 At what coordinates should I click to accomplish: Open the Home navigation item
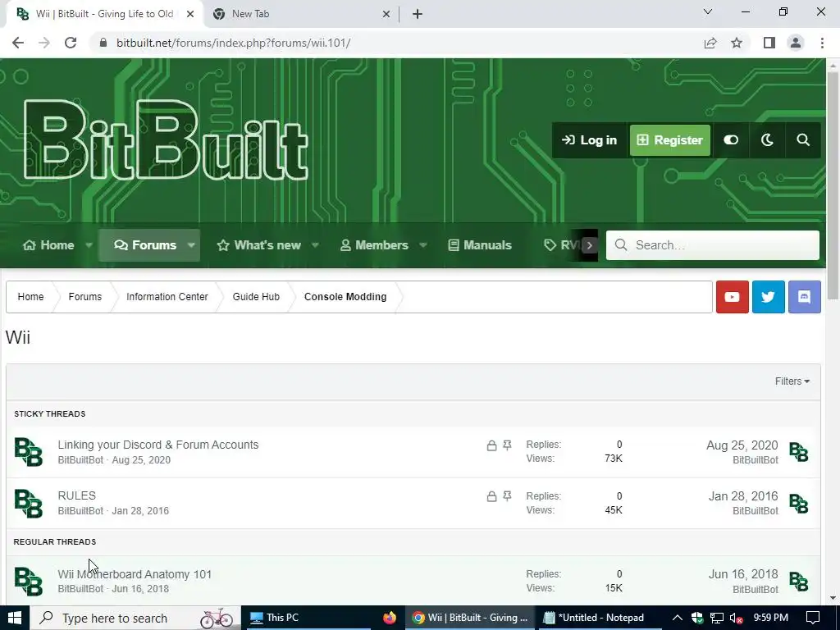pyautogui.click(x=48, y=245)
